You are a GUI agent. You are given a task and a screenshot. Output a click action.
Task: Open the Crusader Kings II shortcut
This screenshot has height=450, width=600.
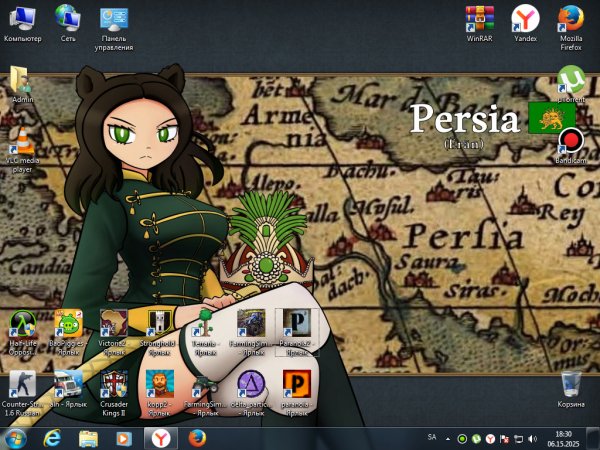click(114, 384)
